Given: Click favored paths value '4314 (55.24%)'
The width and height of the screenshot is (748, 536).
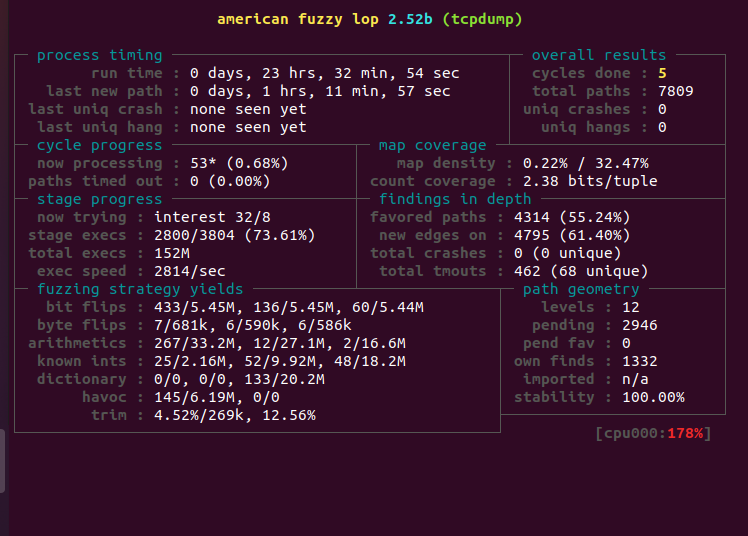Looking at the screenshot, I should 572,217.
